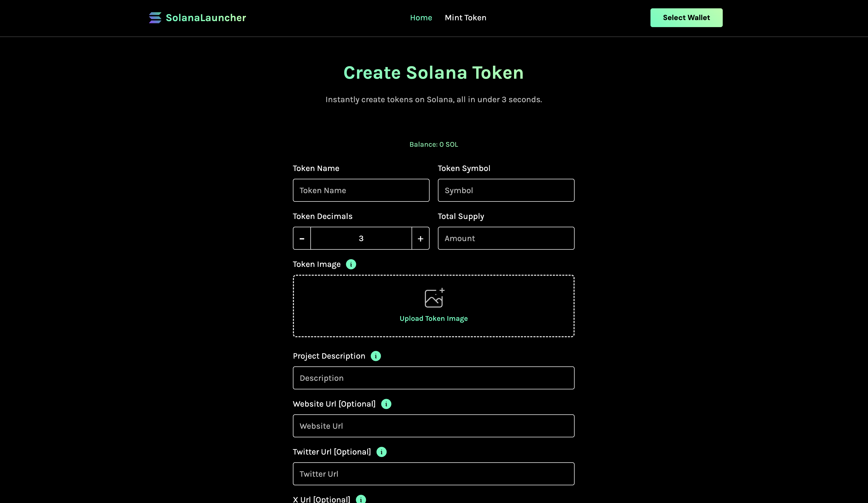
Task: Click the Total Supply label
Action: pos(461,216)
